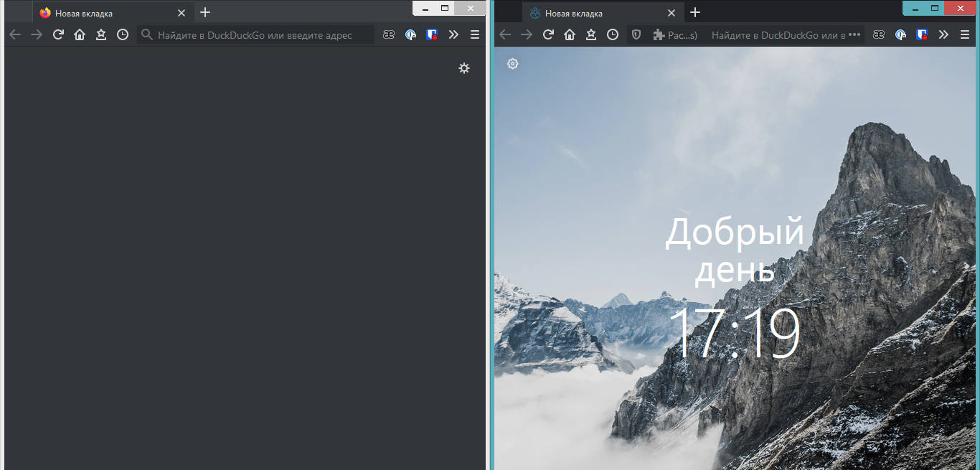Click the Добрый день greeting text
980x470 pixels.
[x=735, y=251]
